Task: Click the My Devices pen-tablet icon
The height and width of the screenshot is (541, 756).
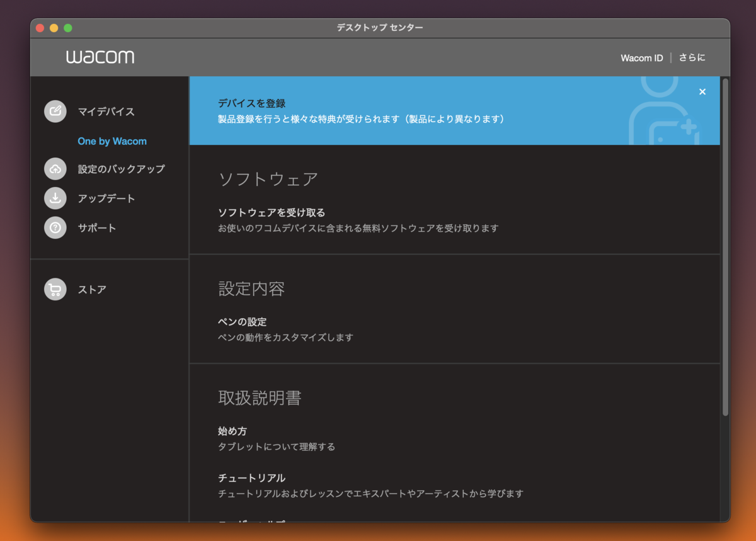Action: [55, 111]
